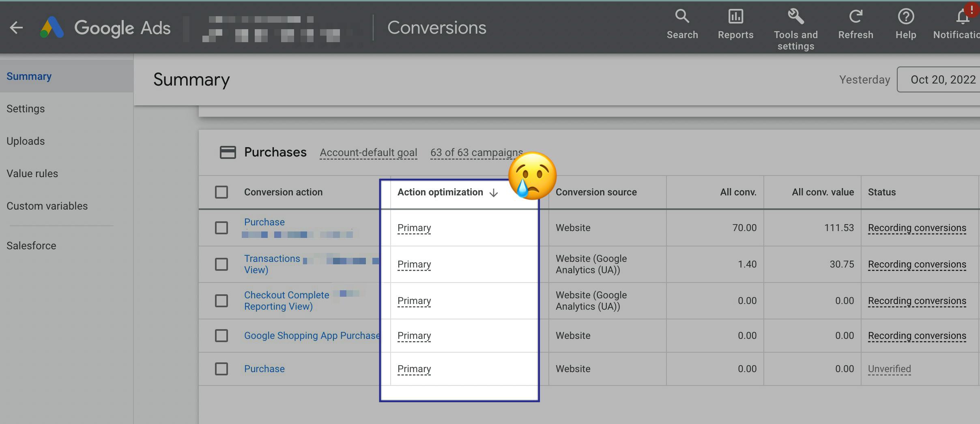Sort by Conversion source column
Viewport: 980px width, 424px height.
tap(596, 192)
